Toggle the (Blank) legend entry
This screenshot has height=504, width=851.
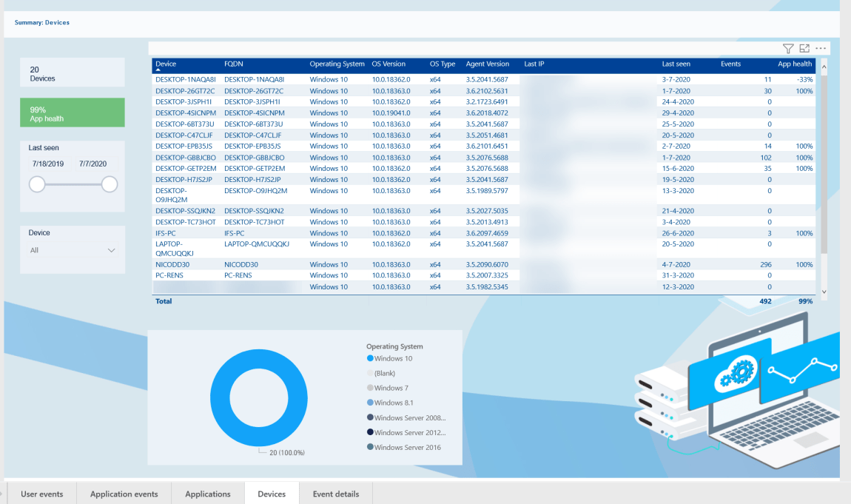pyautogui.click(x=383, y=373)
